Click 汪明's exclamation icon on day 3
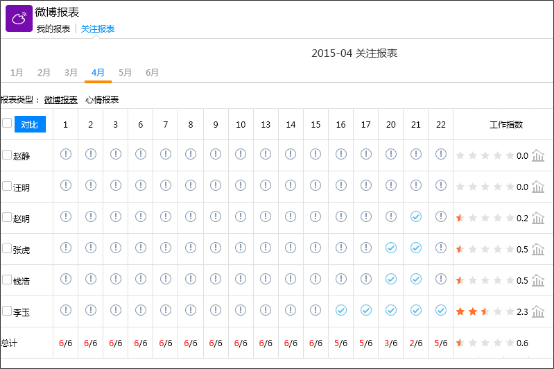Screen dimensions: 554x369 point(116,185)
